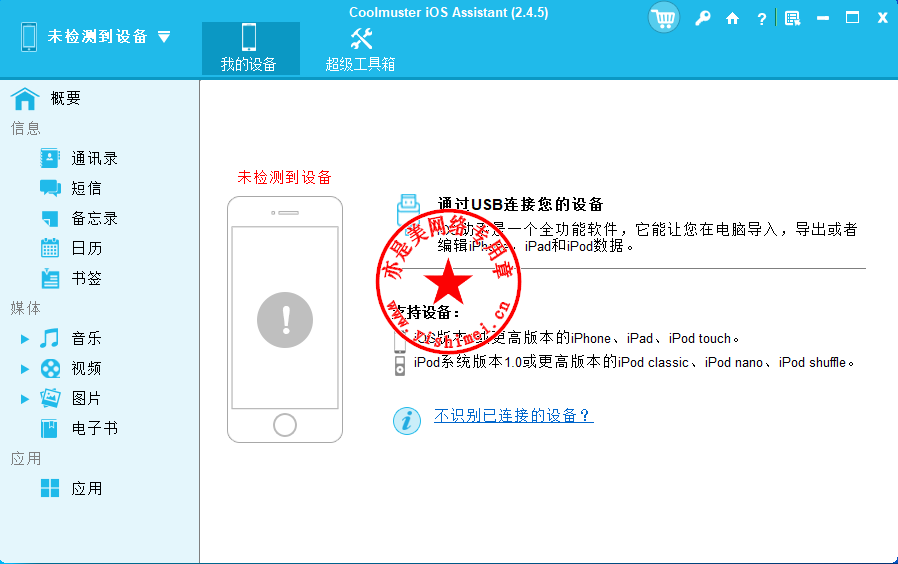The height and width of the screenshot is (564, 898).
Task: Click the feedback log icon
Action: (x=793, y=19)
